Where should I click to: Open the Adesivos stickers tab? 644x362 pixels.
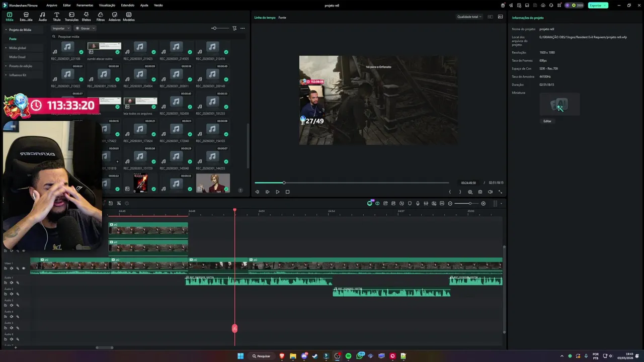[114, 17]
